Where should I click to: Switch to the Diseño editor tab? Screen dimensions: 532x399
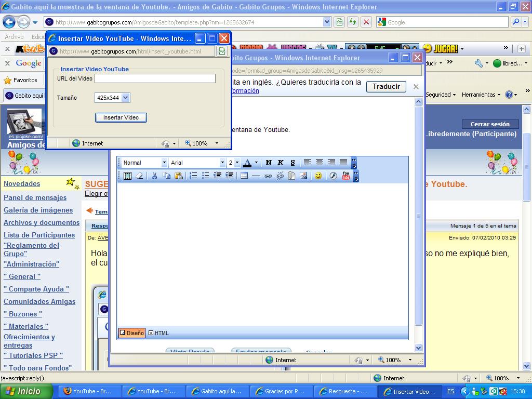pos(132,333)
